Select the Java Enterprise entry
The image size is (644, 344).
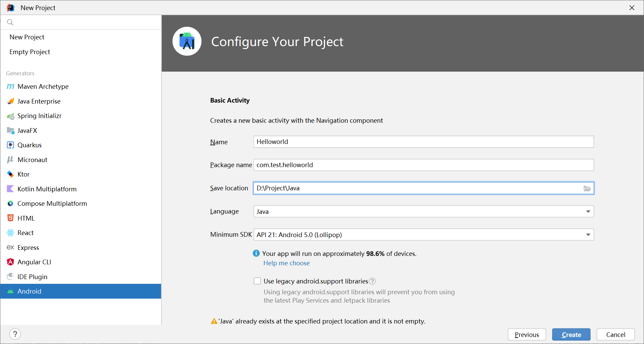click(81, 101)
